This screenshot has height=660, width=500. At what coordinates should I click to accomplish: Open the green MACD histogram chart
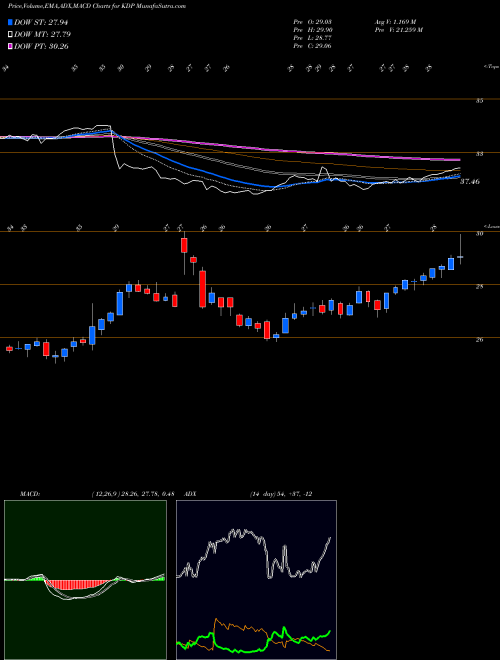point(85,580)
